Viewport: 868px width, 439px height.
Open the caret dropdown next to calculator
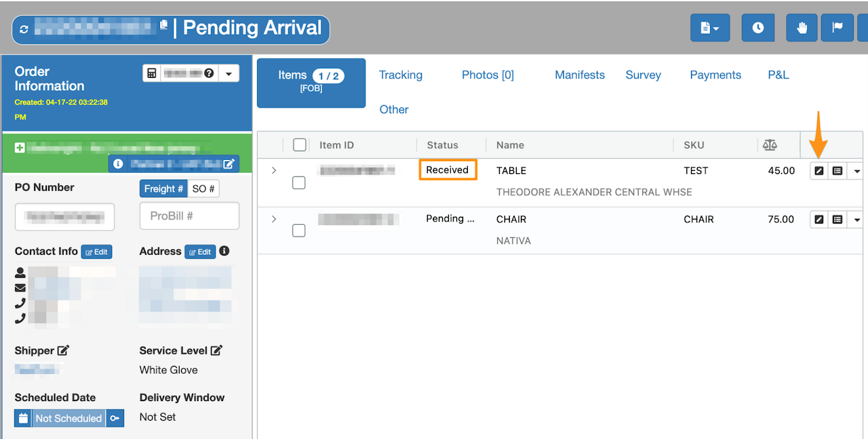[229, 73]
